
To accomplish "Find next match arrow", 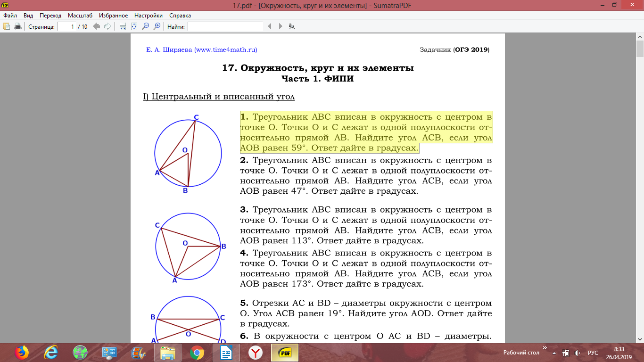I will tap(281, 26).
